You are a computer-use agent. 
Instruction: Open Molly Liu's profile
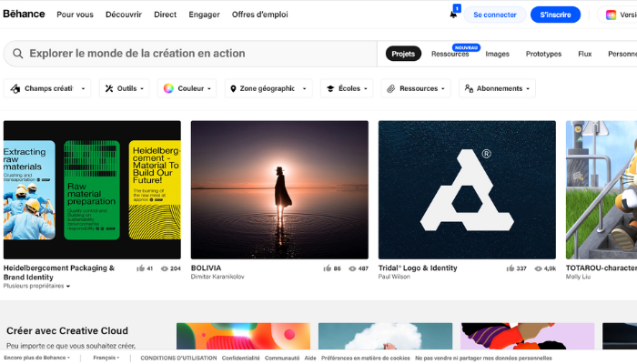pos(578,277)
